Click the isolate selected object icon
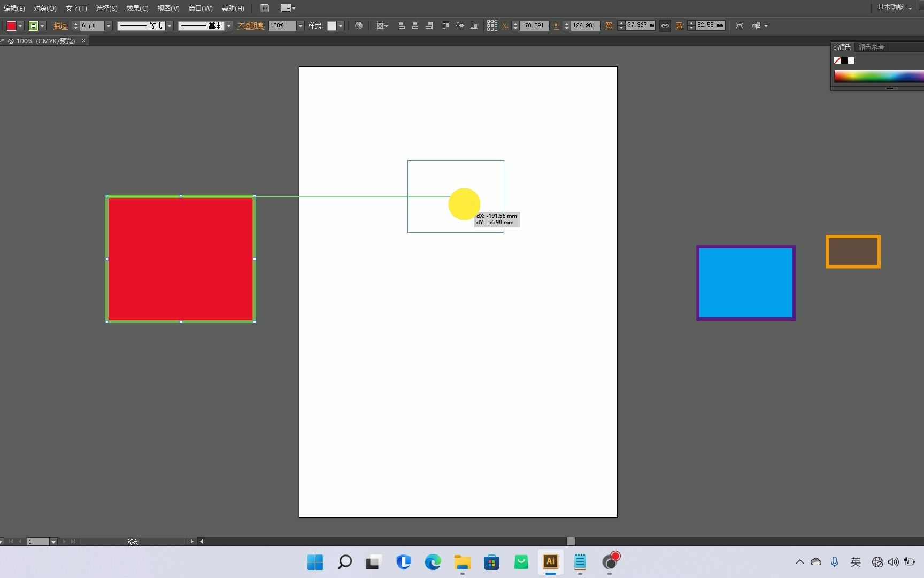Image resolution: width=924 pixels, height=578 pixels. (x=739, y=26)
